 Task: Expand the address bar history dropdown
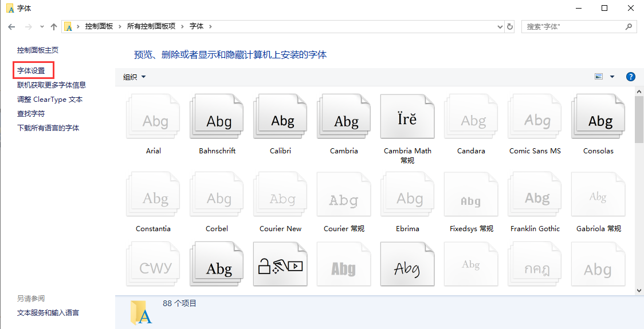pos(500,26)
